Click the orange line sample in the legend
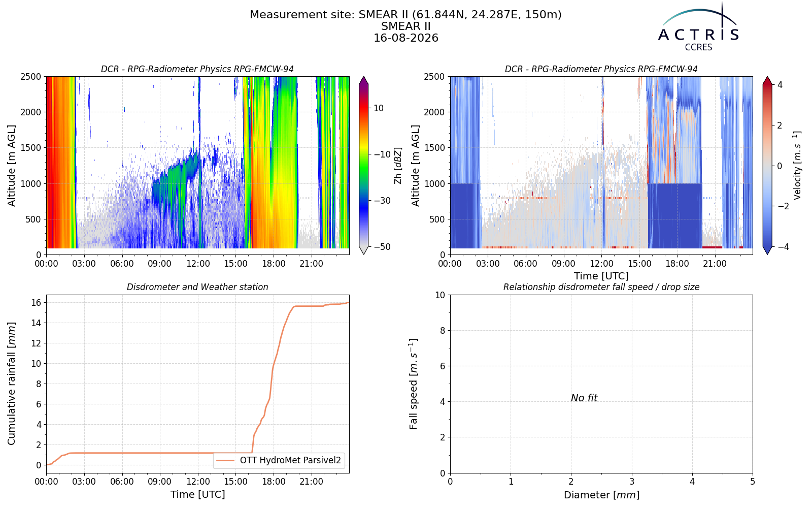 tap(225, 461)
